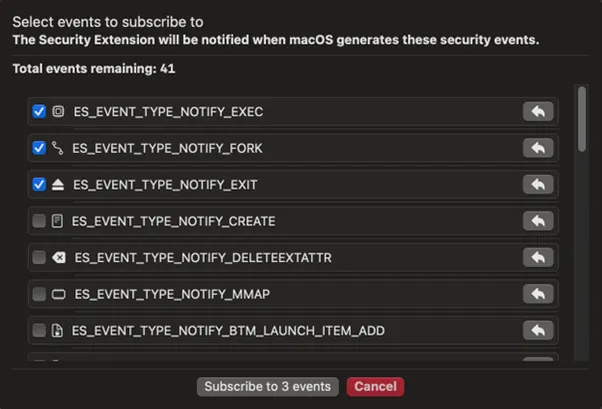
Task: Click the reply arrow icon for NOTIFY_MMAP
Action: pyautogui.click(x=538, y=294)
